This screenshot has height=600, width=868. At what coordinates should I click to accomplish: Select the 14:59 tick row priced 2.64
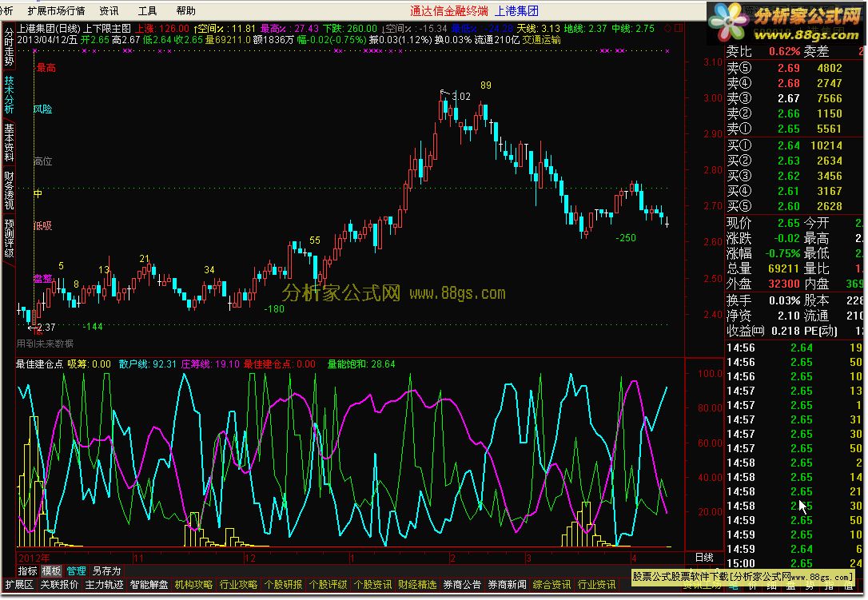click(794, 549)
